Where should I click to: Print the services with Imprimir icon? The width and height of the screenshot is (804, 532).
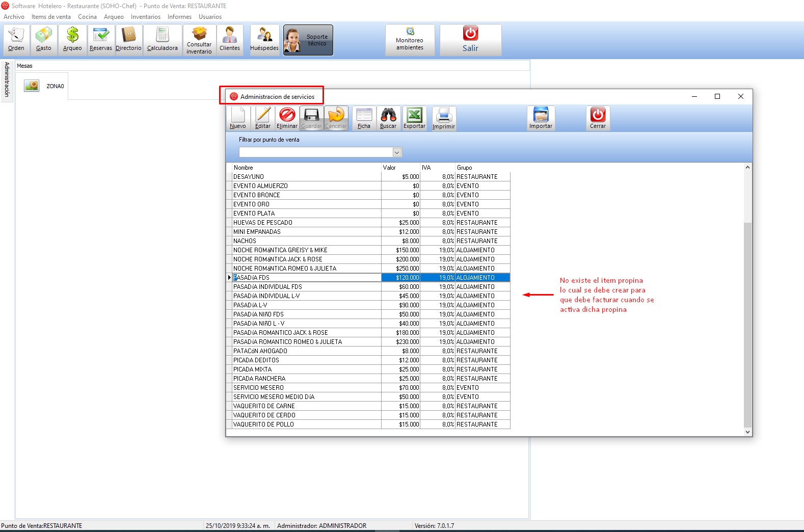point(443,118)
